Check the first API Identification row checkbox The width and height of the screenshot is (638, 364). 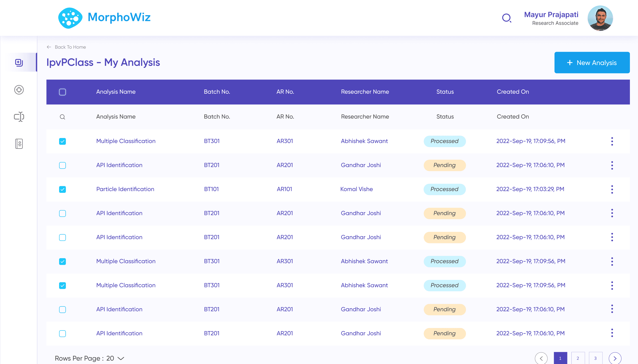point(62,165)
